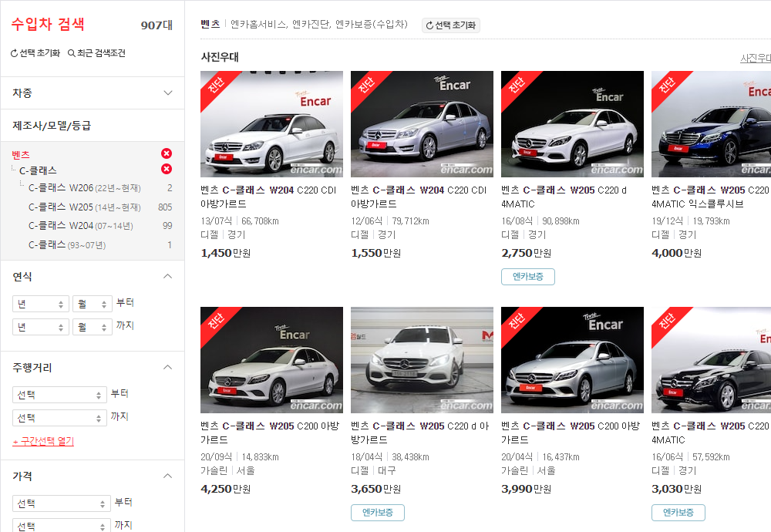This screenshot has height=532, width=771.
Task: Open the 연식 start month dropdown
Action: 93,305
